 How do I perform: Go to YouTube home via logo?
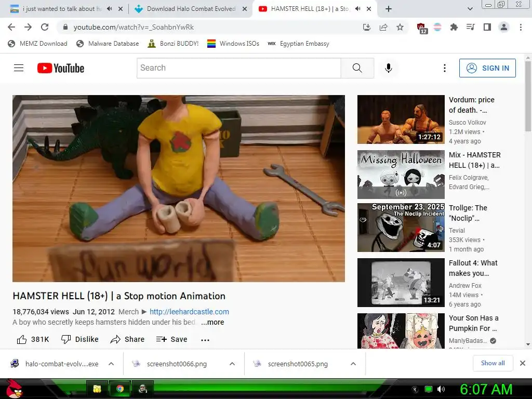61,68
